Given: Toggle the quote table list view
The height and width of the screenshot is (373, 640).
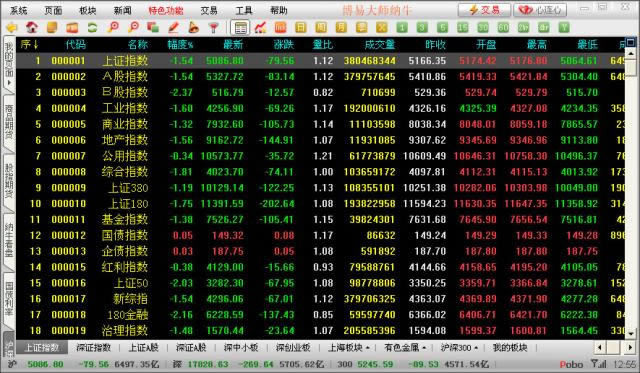Looking at the screenshot, I should (240, 28).
